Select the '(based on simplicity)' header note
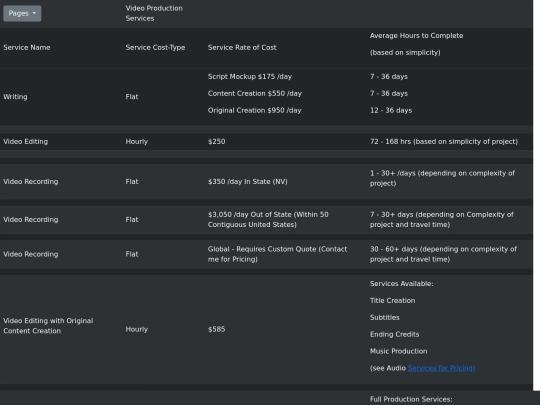540x405 pixels. click(405, 53)
